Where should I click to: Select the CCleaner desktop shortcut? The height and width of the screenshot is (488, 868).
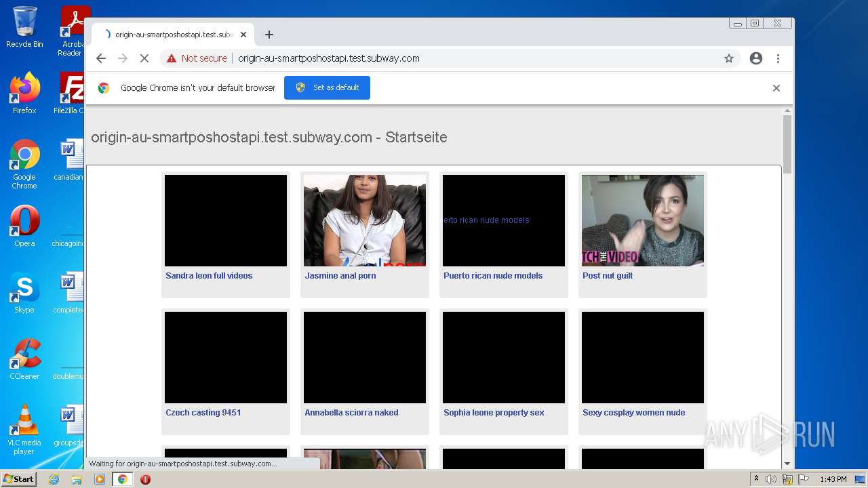click(x=24, y=359)
